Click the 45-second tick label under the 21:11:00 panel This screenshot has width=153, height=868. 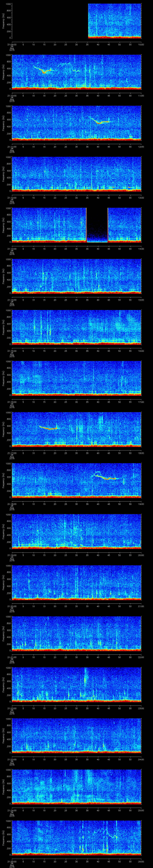coord(109,147)
